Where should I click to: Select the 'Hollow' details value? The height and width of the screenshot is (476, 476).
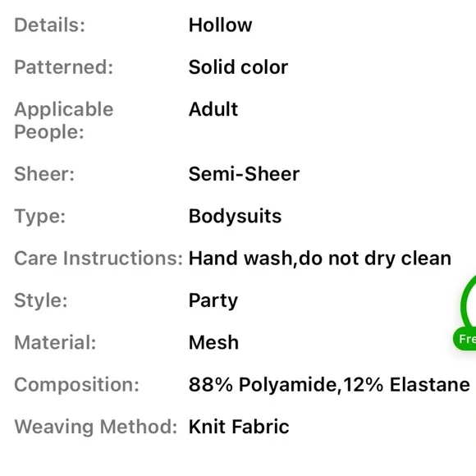(x=220, y=25)
